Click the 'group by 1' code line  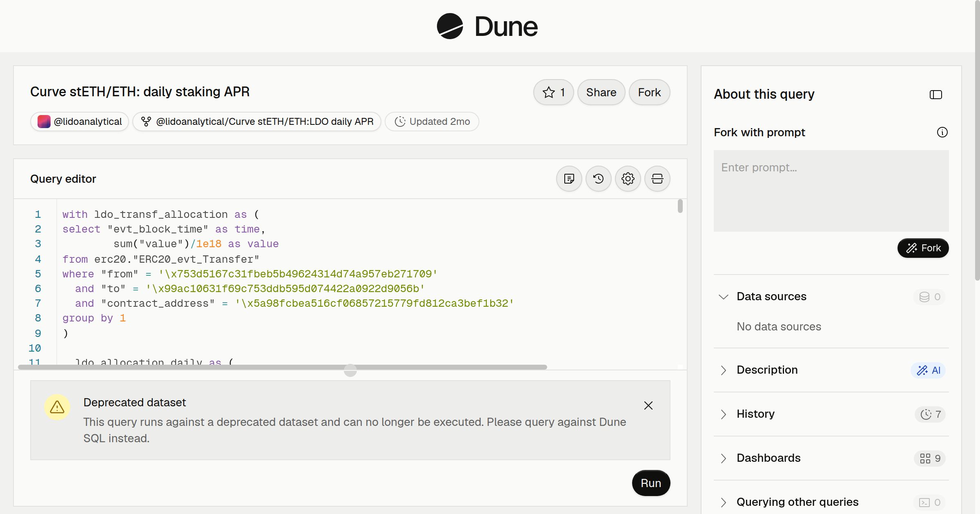click(x=94, y=318)
